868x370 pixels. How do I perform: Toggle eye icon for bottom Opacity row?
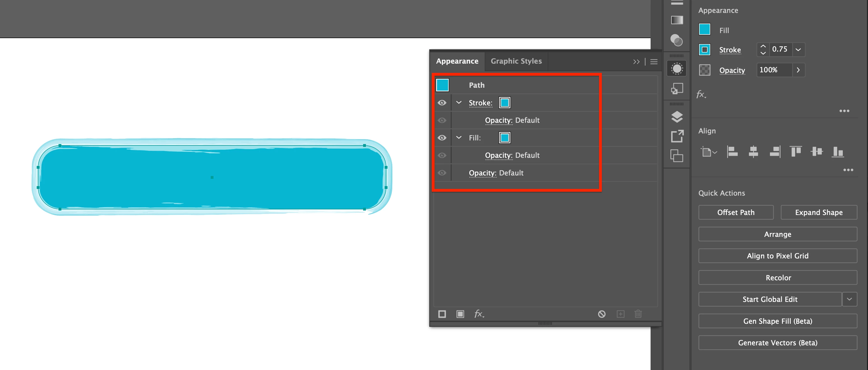(442, 173)
